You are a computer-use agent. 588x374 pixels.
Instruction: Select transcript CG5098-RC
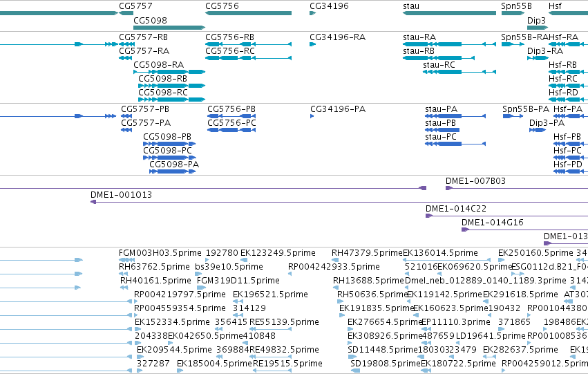point(163,92)
